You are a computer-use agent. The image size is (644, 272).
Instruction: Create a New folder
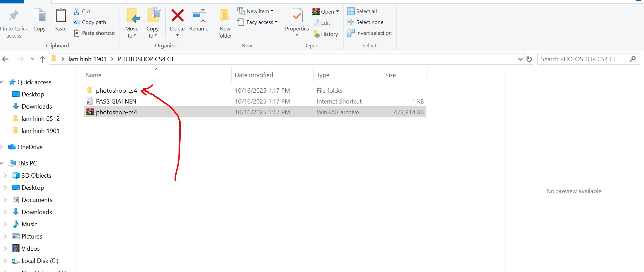225,22
